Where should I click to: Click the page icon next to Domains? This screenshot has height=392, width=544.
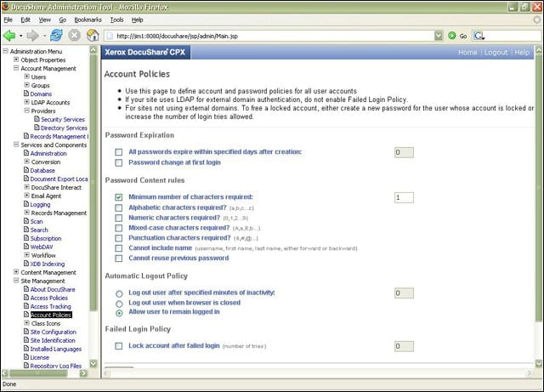click(26, 94)
